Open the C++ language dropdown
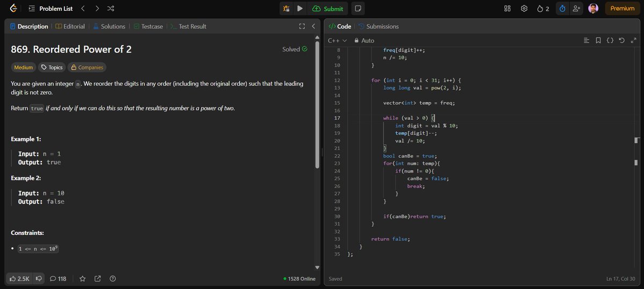The height and width of the screenshot is (289, 644). coord(337,40)
